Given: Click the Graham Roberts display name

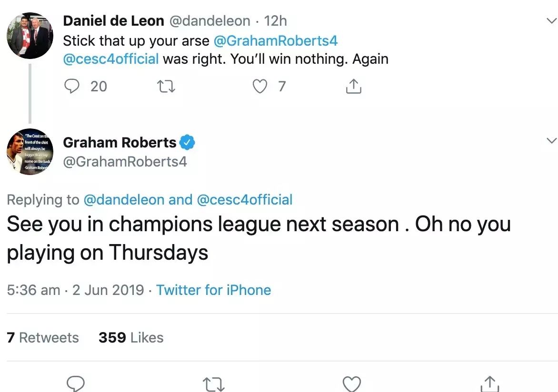Looking at the screenshot, I should (120, 142).
